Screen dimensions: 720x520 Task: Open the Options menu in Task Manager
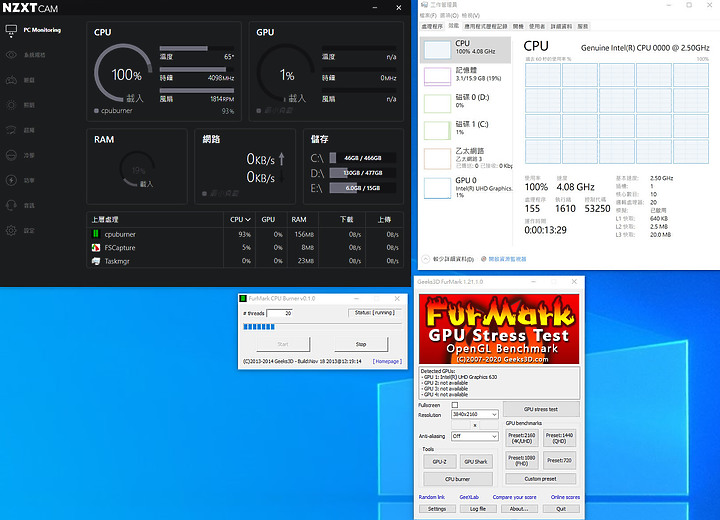(450, 15)
